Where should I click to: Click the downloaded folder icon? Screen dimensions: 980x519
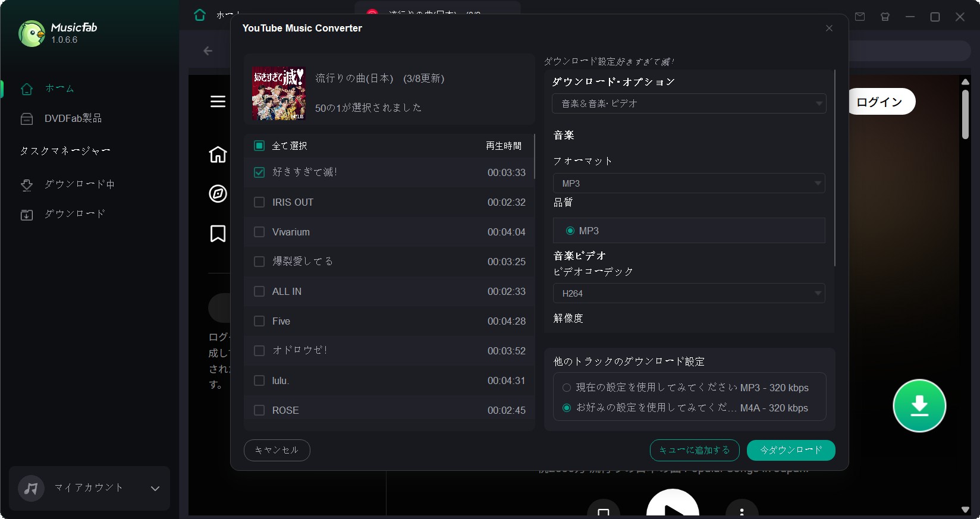pos(27,215)
